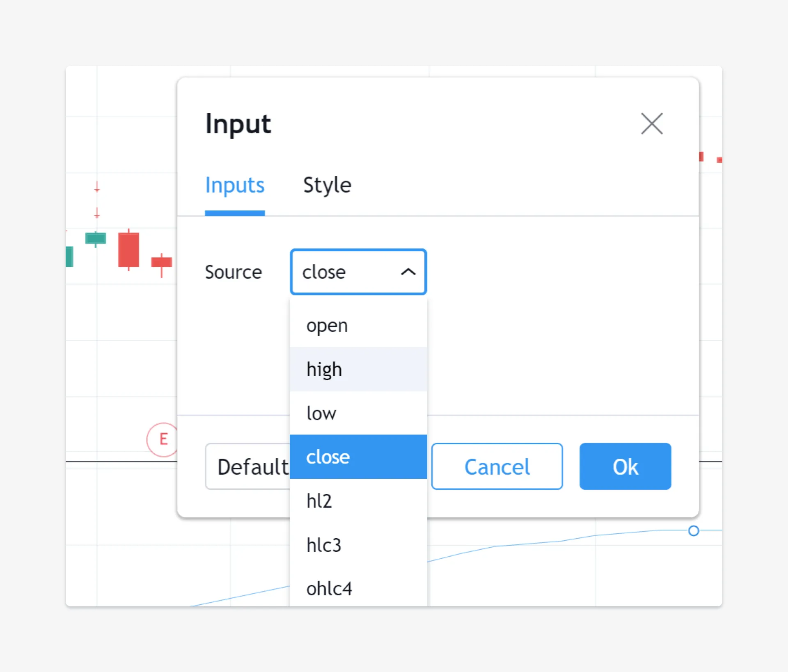Image resolution: width=788 pixels, height=672 pixels.
Task: Select the large red candlestick on chart
Action: pyautogui.click(x=128, y=249)
